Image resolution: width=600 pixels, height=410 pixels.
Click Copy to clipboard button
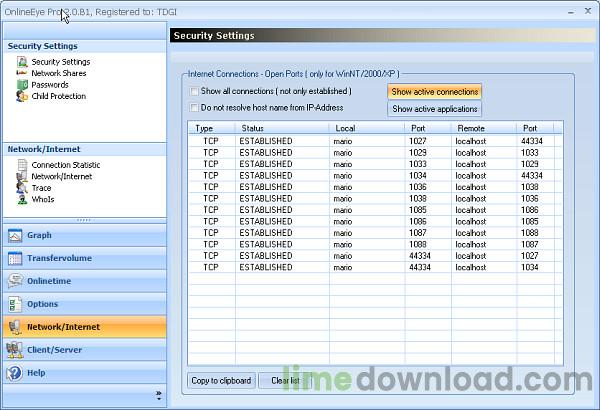click(221, 381)
